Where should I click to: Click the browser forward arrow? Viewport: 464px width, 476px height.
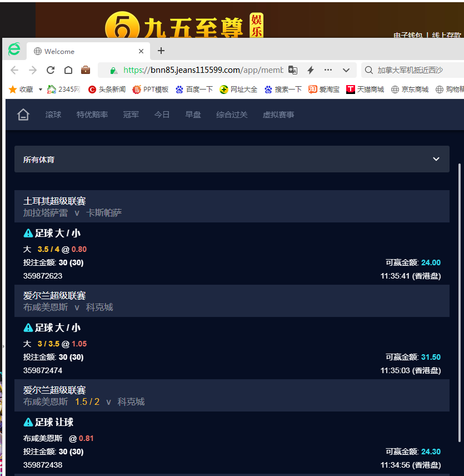pos(32,71)
